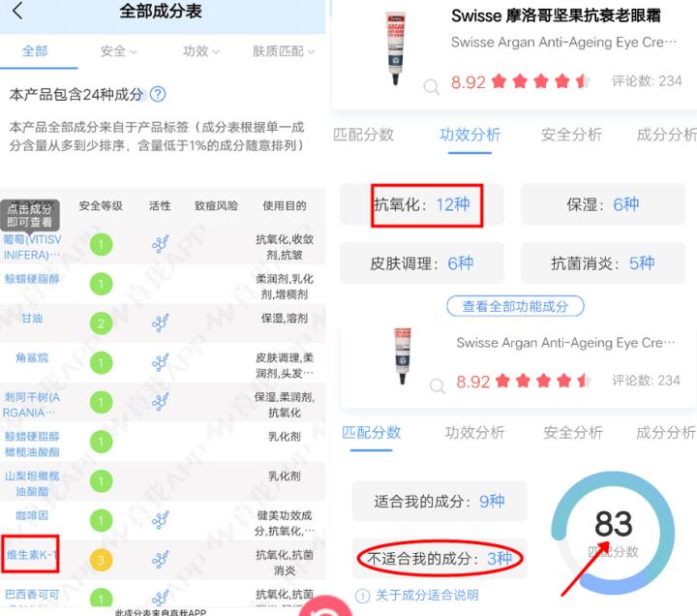Select the 全部 tab
The height and width of the screenshot is (616, 697).
click(35, 51)
